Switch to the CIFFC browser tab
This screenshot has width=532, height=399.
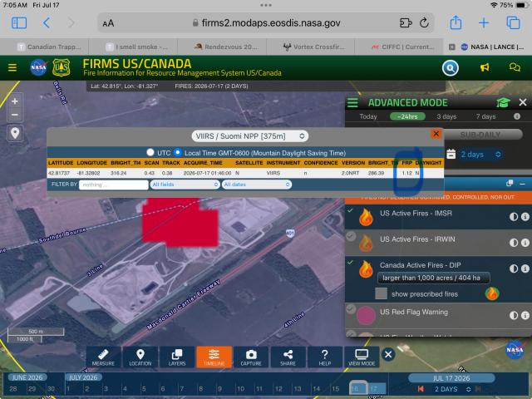pyautogui.click(x=402, y=47)
